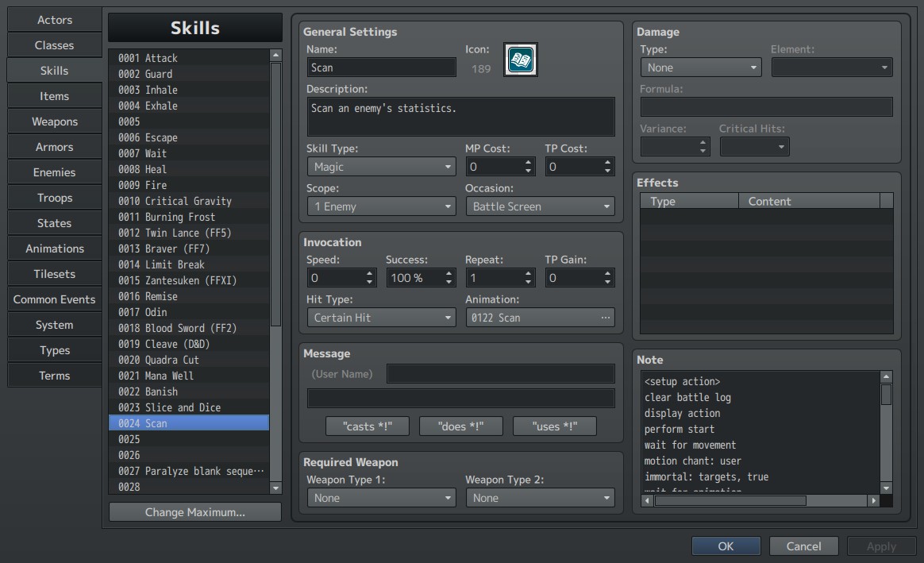Increase the TP Gain value by one
This screenshot has height=563, width=924.
[607, 273]
